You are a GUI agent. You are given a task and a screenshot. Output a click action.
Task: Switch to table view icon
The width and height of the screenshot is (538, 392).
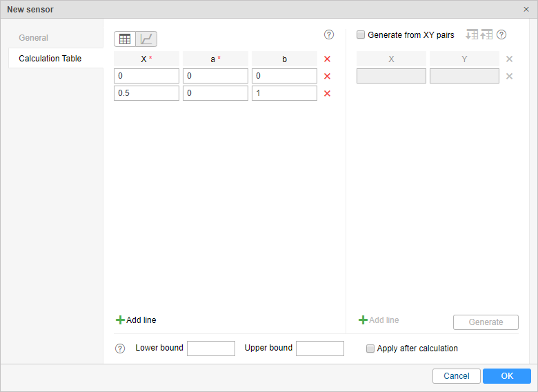(x=125, y=39)
